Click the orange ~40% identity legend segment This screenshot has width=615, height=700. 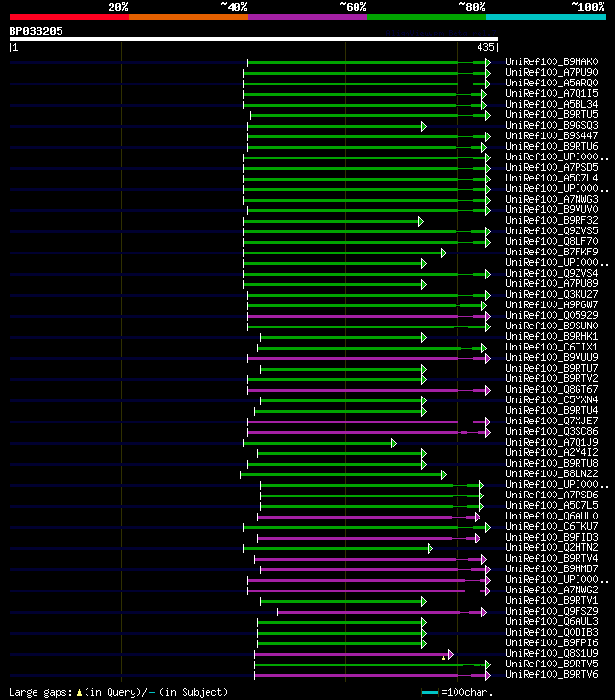[x=188, y=17]
